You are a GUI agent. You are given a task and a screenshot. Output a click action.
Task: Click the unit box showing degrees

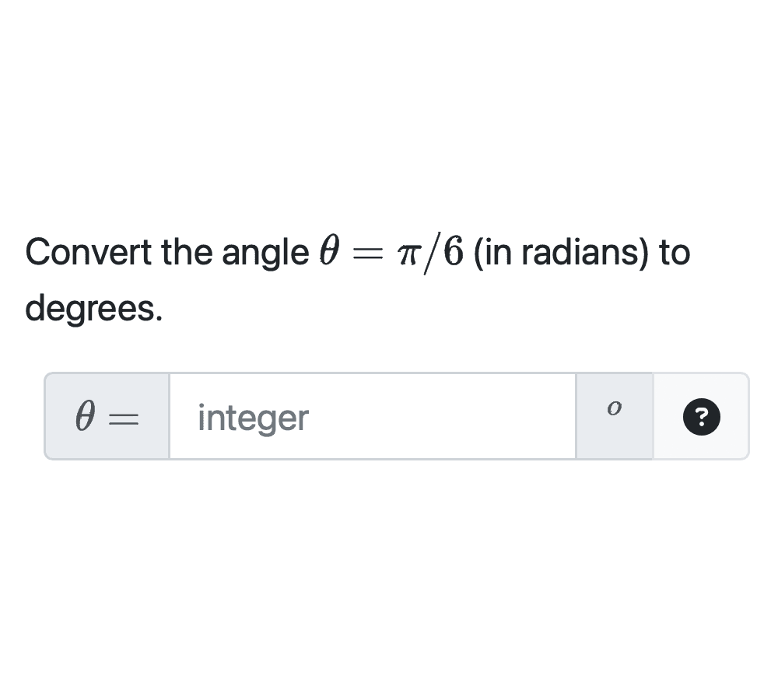click(614, 415)
